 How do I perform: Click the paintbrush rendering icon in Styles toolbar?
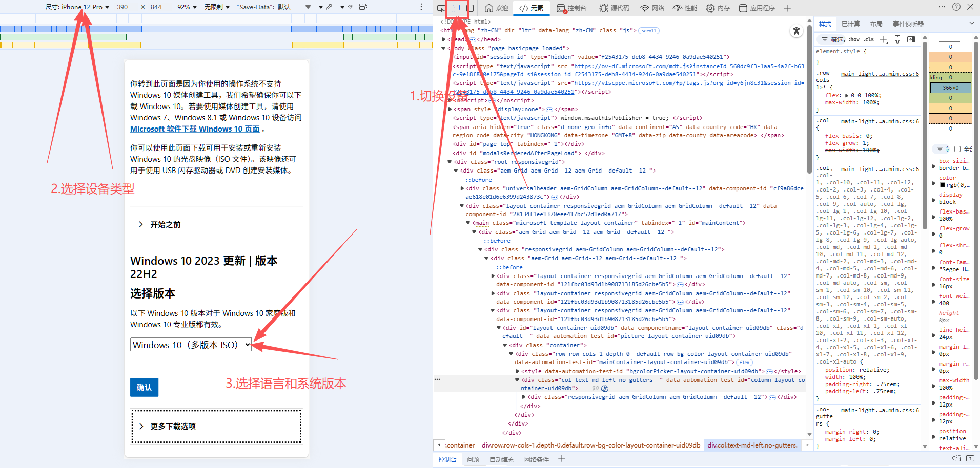[897, 39]
